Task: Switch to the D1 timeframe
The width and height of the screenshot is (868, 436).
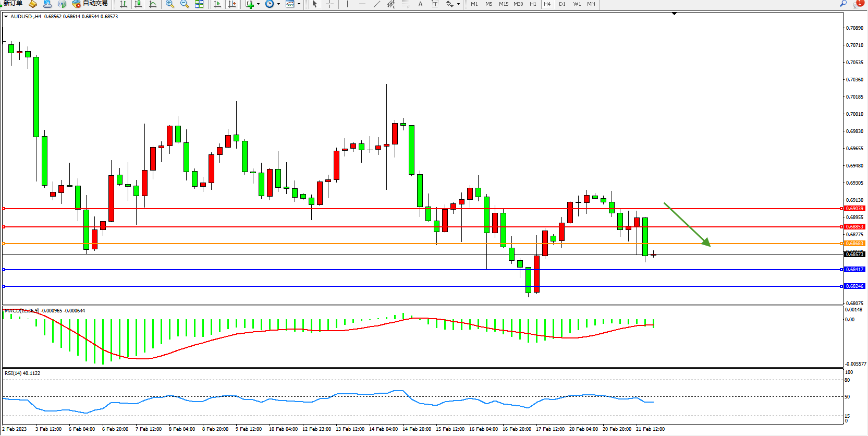Action: [x=562, y=4]
